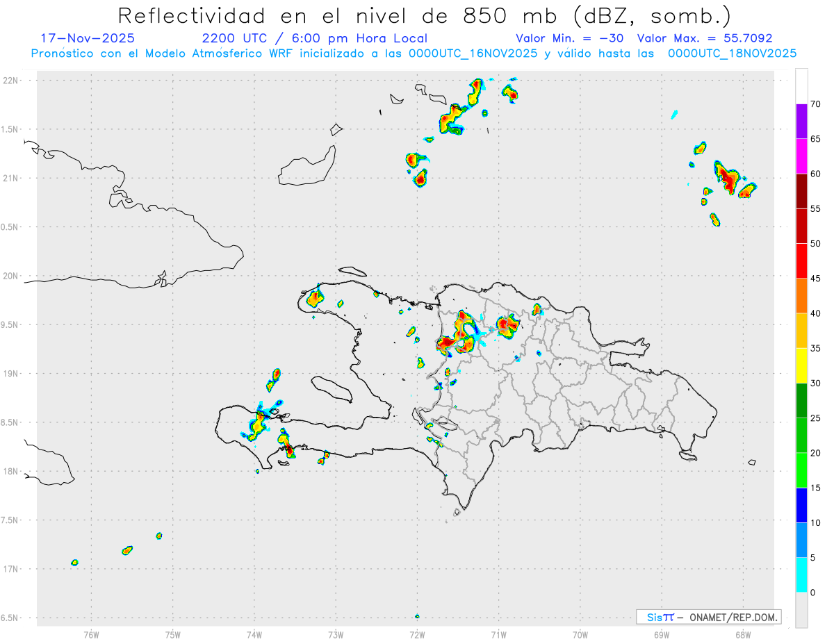Click the cyan 0-5 dBZ color band
The height and width of the screenshot is (644, 834).
coord(801,575)
